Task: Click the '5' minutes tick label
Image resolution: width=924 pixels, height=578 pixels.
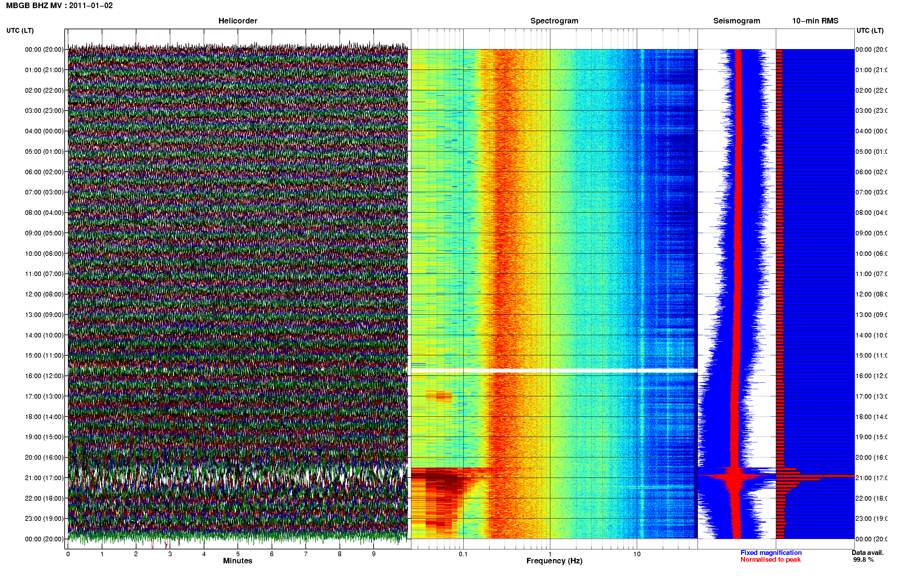Action: coord(238,554)
